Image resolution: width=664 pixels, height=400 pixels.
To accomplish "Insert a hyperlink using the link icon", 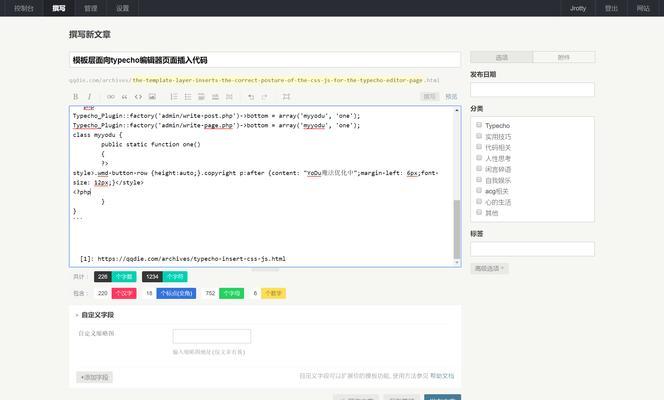I will [x=111, y=97].
